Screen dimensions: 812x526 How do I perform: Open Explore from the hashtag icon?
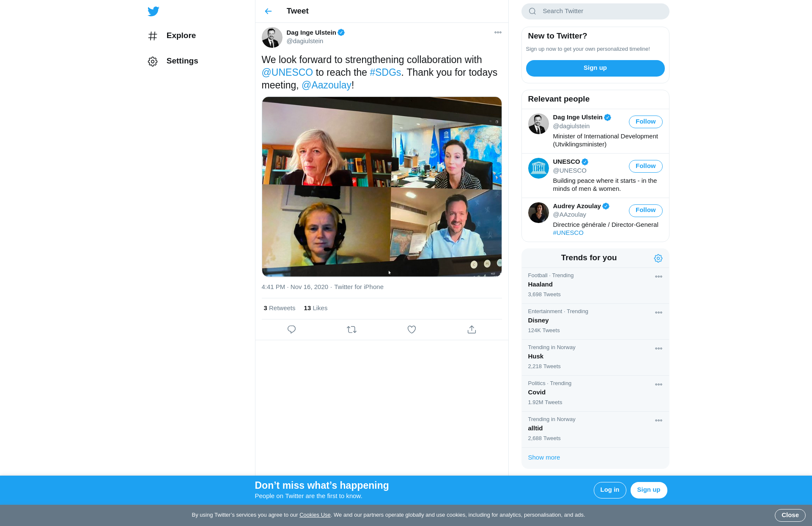pyautogui.click(x=153, y=36)
